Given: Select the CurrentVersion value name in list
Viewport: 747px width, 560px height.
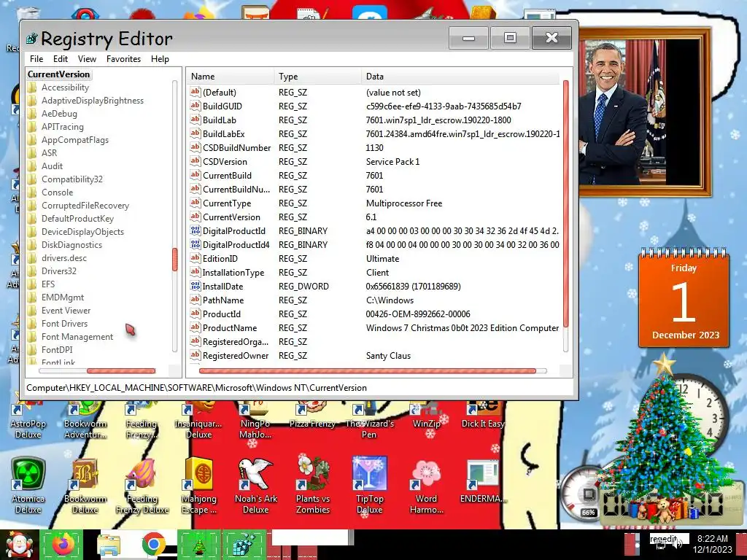Looking at the screenshot, I should coord(231,217).
